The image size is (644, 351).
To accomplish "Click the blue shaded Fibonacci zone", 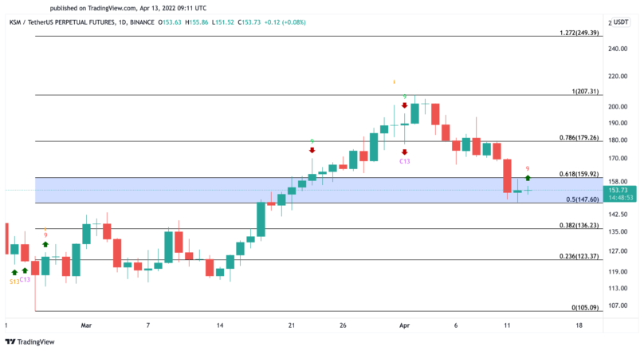I will click(x=159, y=190).
